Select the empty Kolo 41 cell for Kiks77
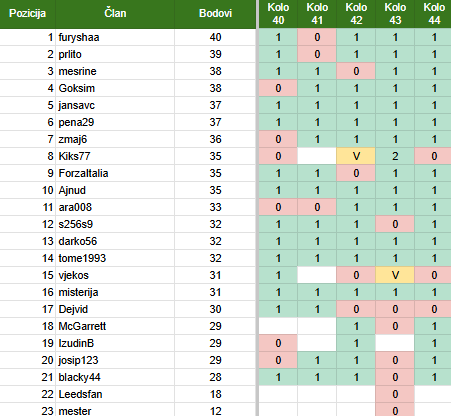 click(317, 156)
